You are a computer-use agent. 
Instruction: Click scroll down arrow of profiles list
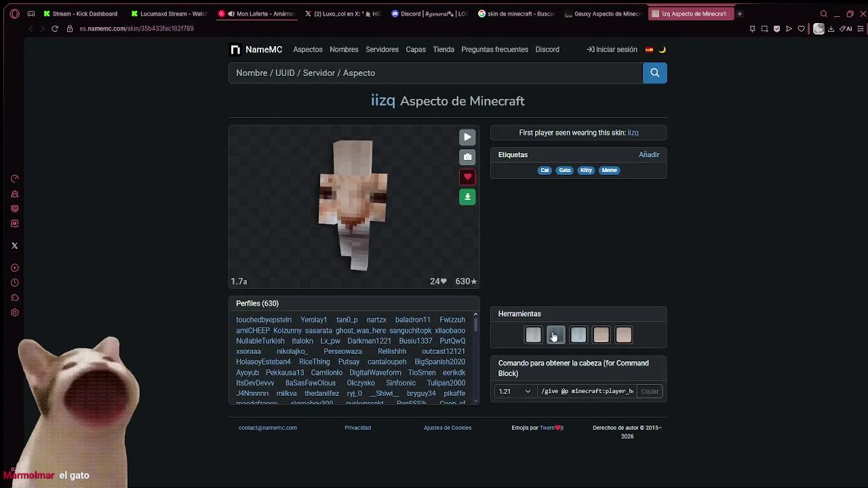click(475, 401)
